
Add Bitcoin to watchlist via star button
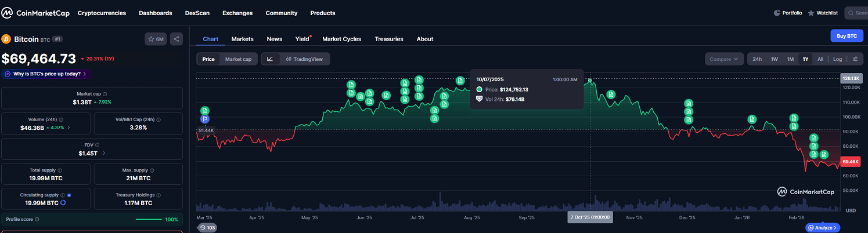pos(156,39)
